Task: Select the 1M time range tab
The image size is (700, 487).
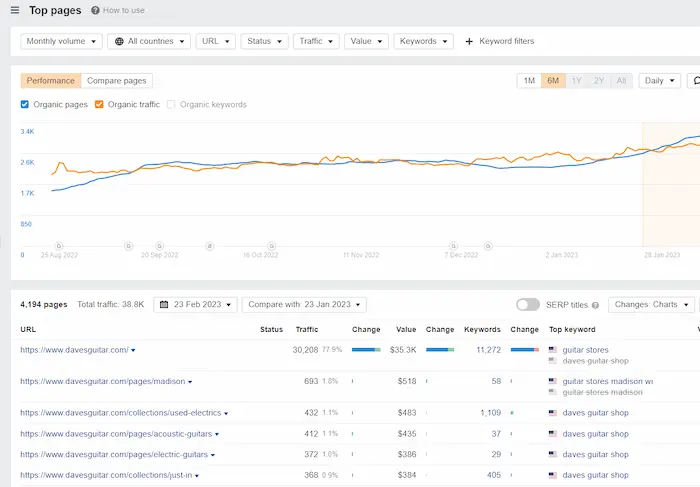Action: 529,81
